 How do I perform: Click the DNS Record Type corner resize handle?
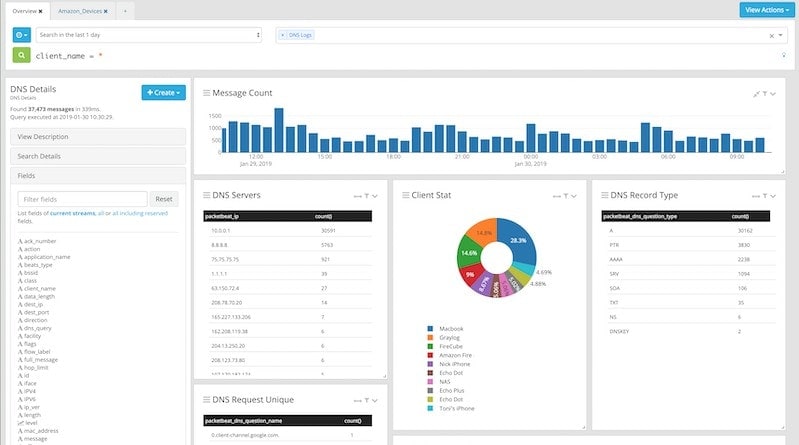[782, 427]
